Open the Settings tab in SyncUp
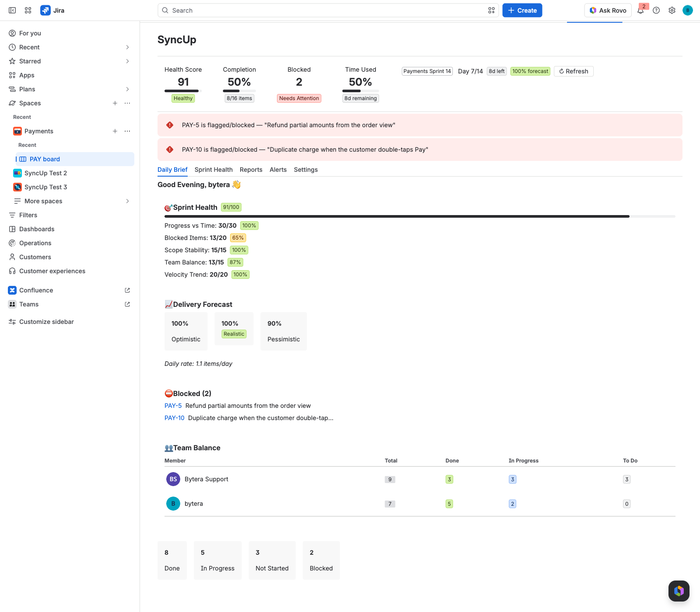The width and height of the screenshot is (700, 612). (306, 170)
